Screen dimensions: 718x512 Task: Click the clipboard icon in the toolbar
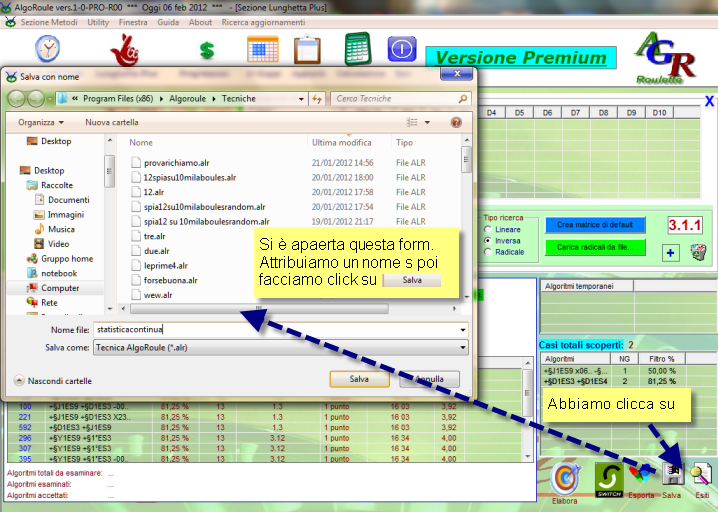[307, 49]
